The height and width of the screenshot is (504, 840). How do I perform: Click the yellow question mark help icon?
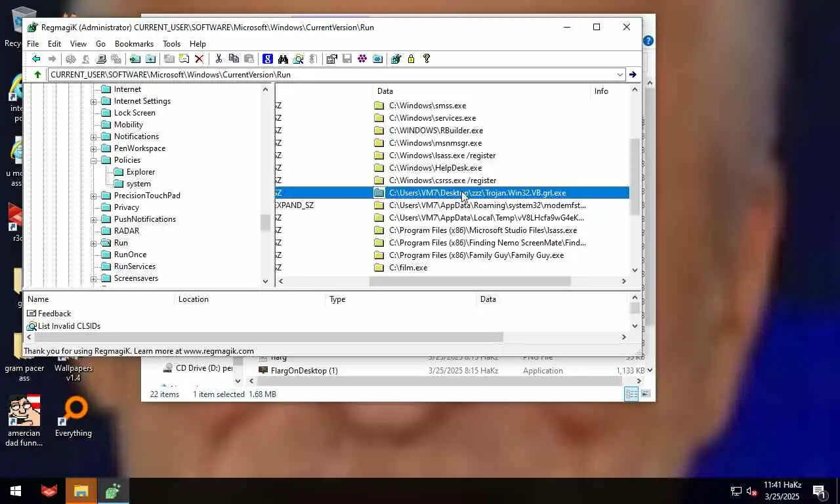point(427,58)
